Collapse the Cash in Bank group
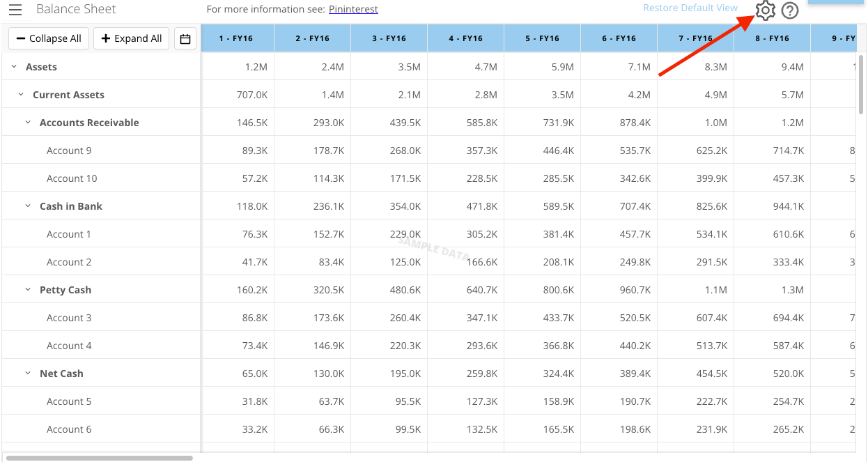This screenshot has height=462, width=868. pos(28,206)
